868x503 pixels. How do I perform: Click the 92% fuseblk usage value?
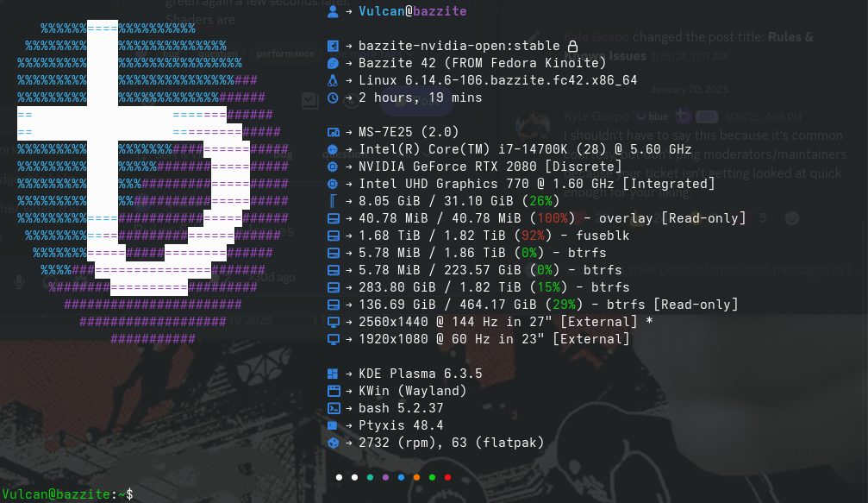[x=533, y=236]
